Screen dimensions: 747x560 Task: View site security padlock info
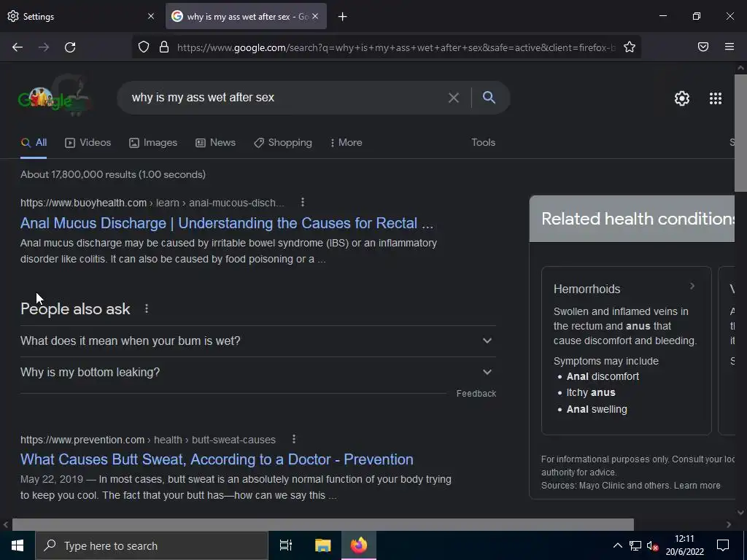click(x=164, y=47)
